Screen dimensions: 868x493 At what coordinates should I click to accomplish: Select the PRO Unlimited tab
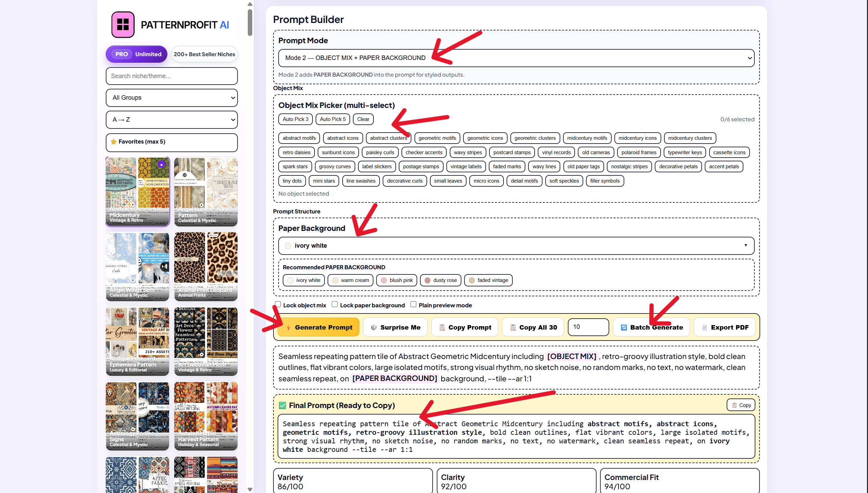click(137, 54)
